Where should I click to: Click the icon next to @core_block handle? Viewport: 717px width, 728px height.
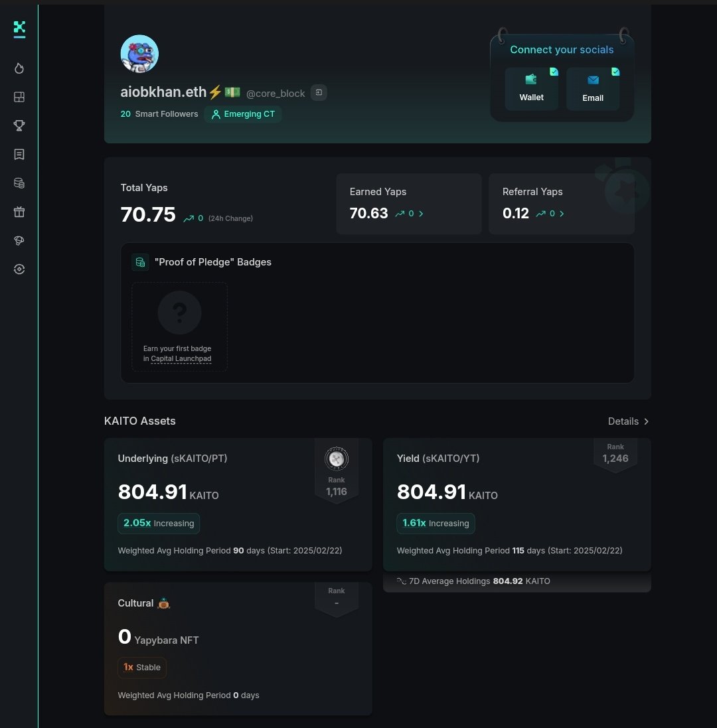[319, 92]
